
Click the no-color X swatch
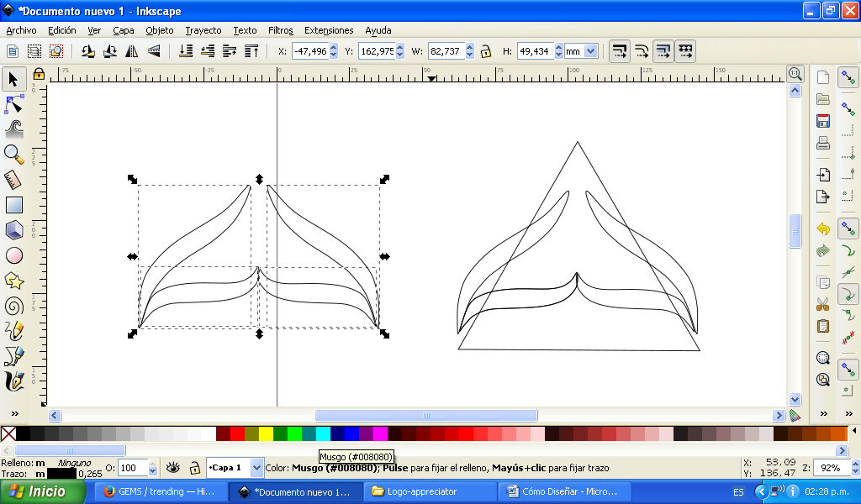(x=8, y=433)
